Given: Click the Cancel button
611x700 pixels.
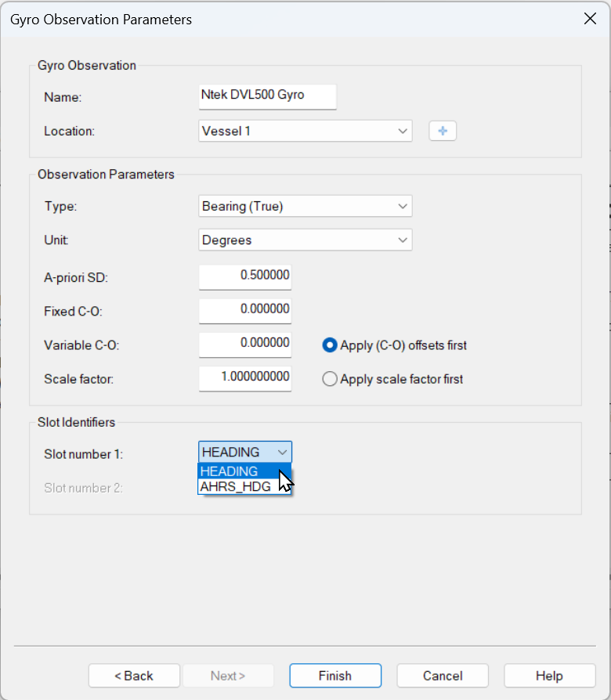Looking at the screenshot, I should click(443, 676).
